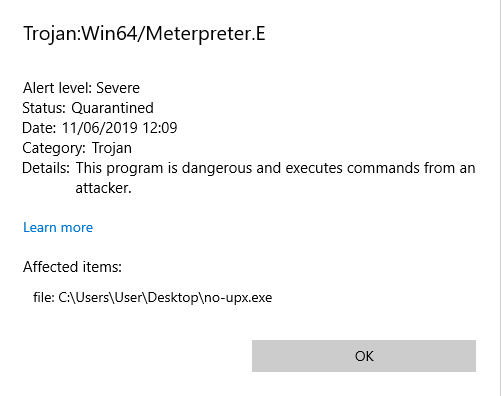
Task: Click the "Status:" label
Action: 44,108
